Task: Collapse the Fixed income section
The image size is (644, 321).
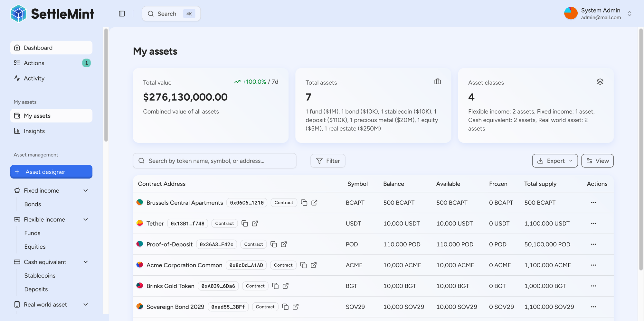Action: point(86,190)
